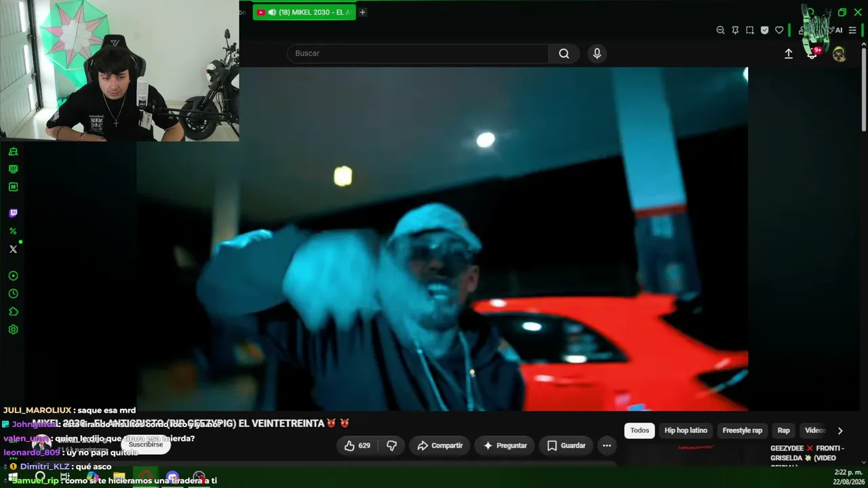Click the heart bookmark icon

point(779,30)
